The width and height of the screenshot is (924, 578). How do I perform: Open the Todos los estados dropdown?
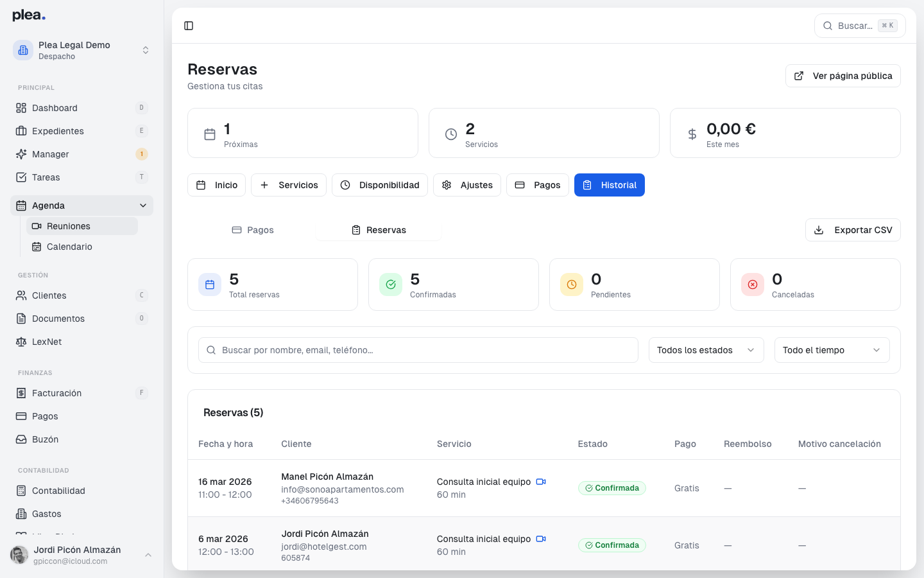pos(706,350)
